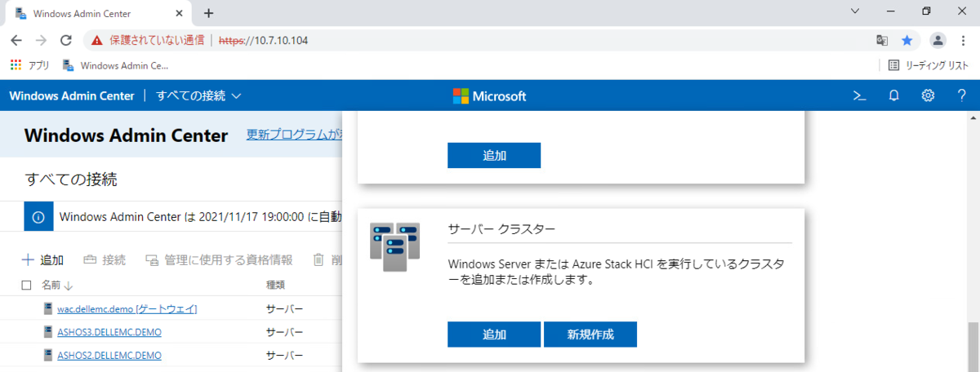Click 追加 button in the upper card
This screenshot has height=372, width=980.
click(494, 155)
